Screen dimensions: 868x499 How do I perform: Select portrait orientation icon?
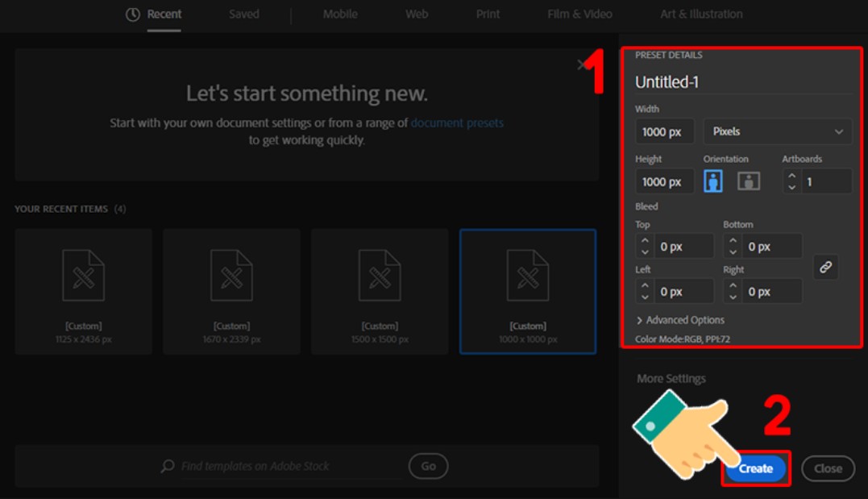(x=712, y=181)
